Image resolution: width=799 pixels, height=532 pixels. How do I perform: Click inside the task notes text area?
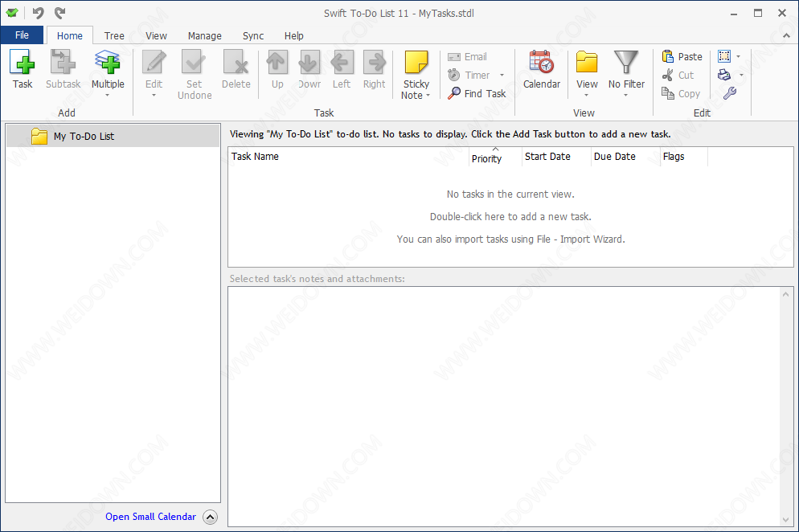pyautogui.click(x=503, y=406)
